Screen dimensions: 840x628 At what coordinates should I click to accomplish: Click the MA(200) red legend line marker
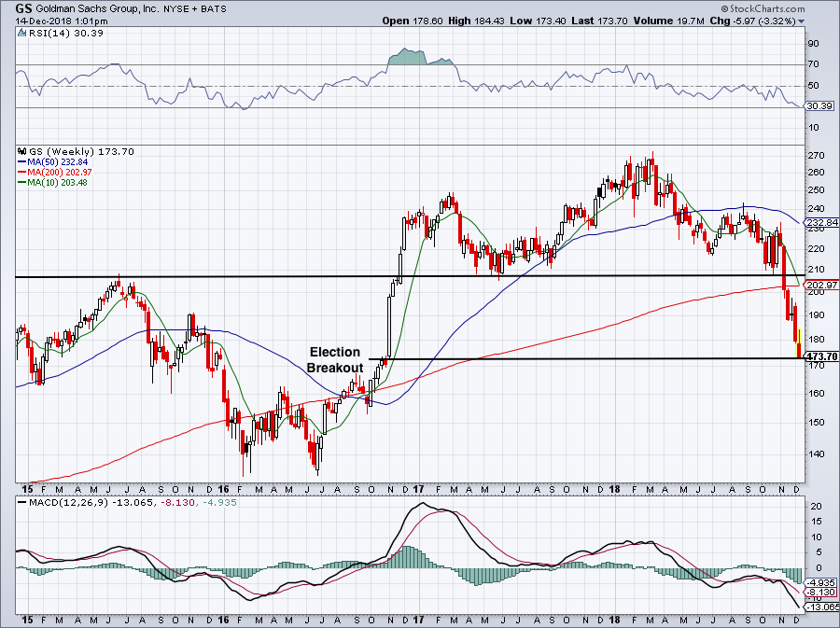(x=22, y=172)
